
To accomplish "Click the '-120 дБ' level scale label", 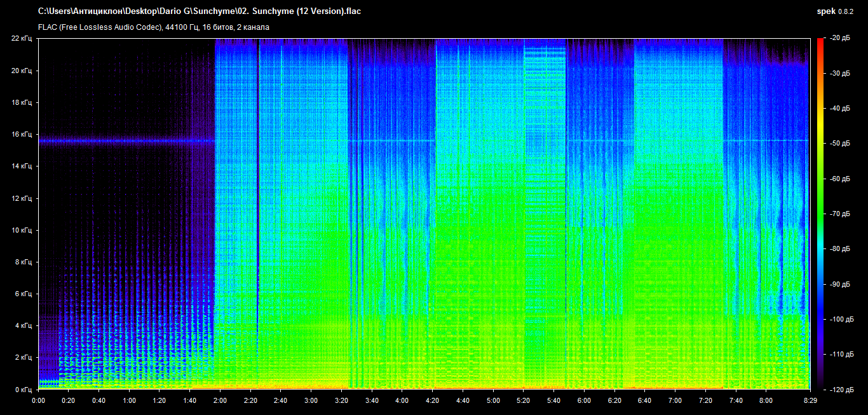I will pyautogui.click(x=841, y=388).
